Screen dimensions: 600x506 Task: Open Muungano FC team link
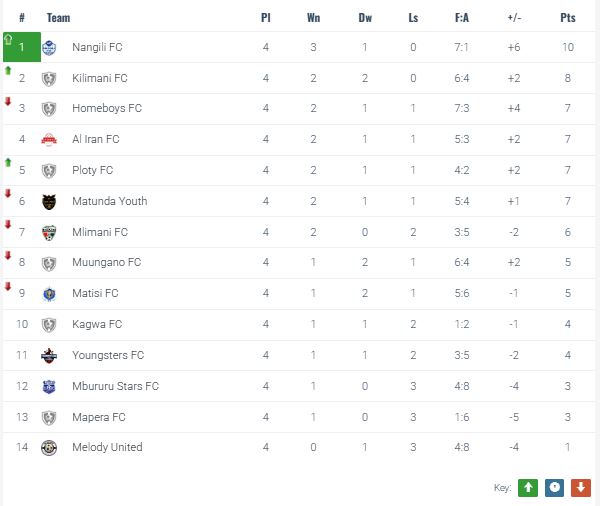107,263
